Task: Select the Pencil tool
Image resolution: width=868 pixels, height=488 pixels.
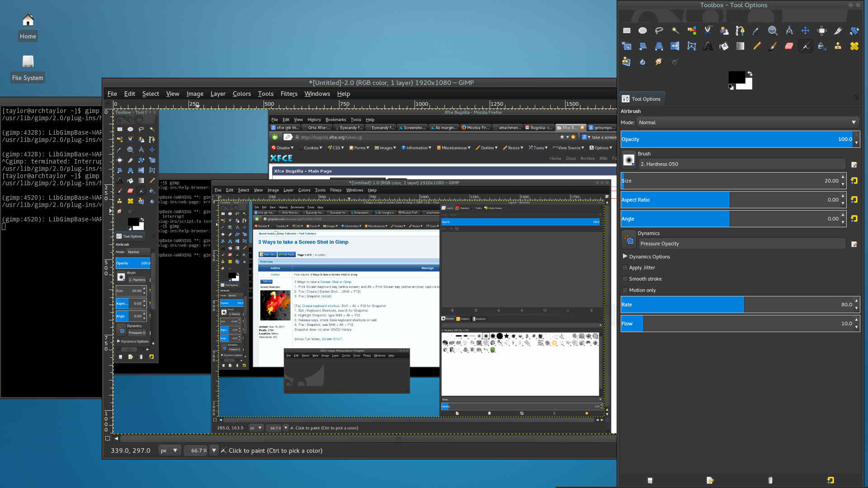Action: tap(756, 46)
